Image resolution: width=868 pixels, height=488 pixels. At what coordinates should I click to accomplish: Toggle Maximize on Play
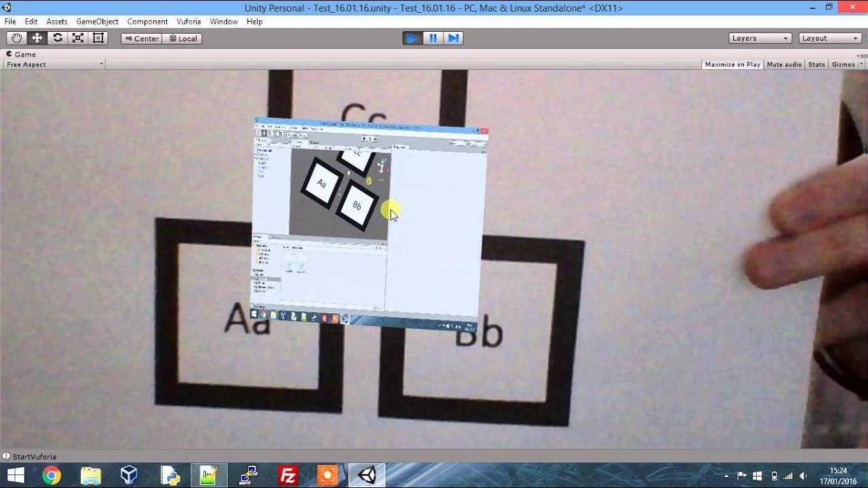(732, 64)
